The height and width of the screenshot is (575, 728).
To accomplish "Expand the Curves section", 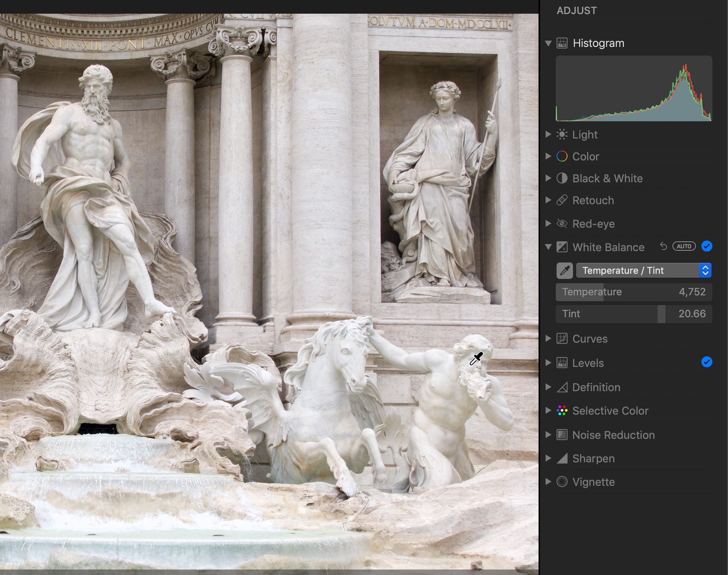I will 548,339.
